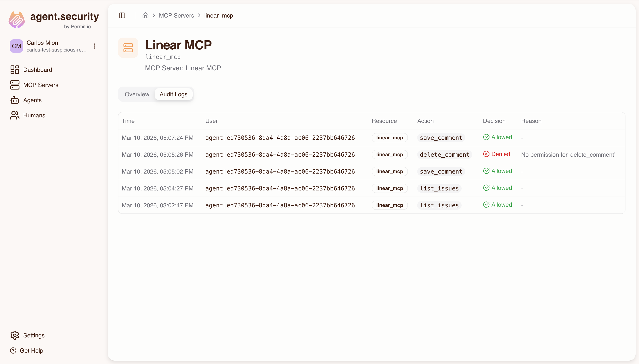Select the Audit Logs tab
This screenshot has height=364, width=639.
pos(174,94)
